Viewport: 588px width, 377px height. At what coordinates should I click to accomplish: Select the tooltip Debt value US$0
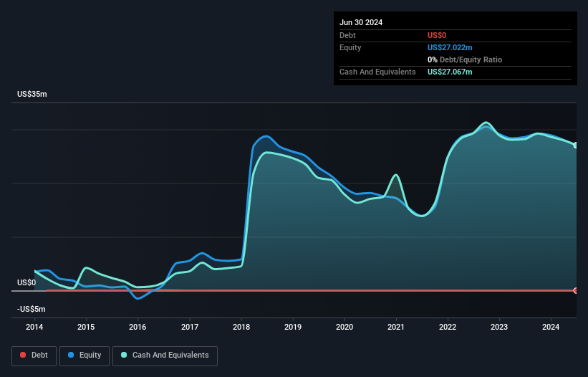point(437,35)
